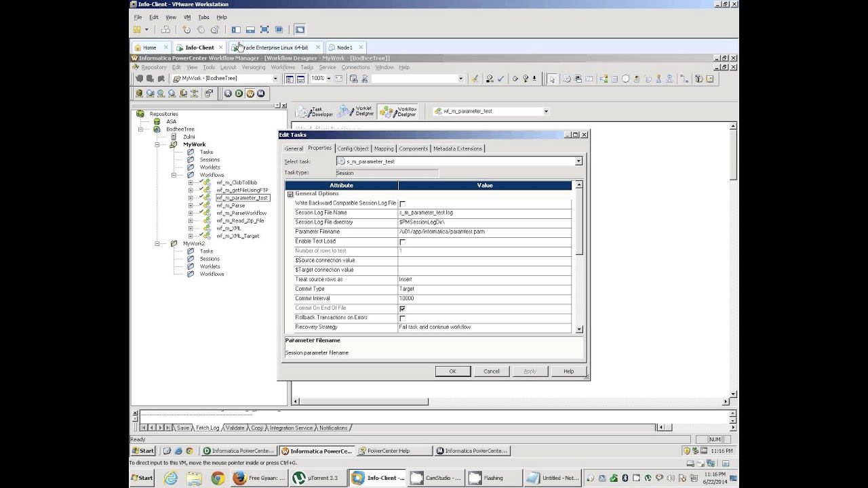Image resolution: width=868 pixels, height=488 pixels.
Task: Switch to the Mapping tab
Action: click(x=384, y=148)
